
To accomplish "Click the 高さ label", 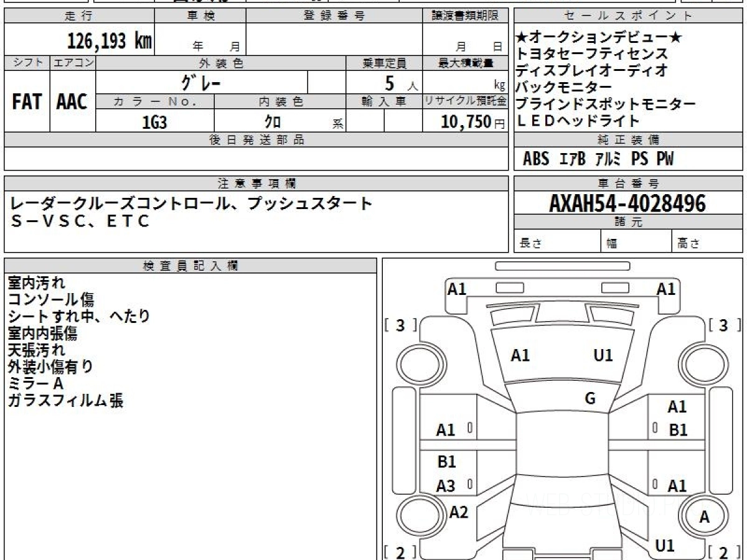I will point(689,243).
